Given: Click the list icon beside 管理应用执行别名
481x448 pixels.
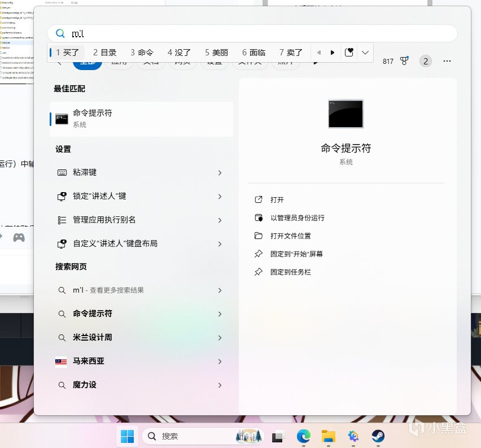Looking at the screenshot, I should 62,220.
